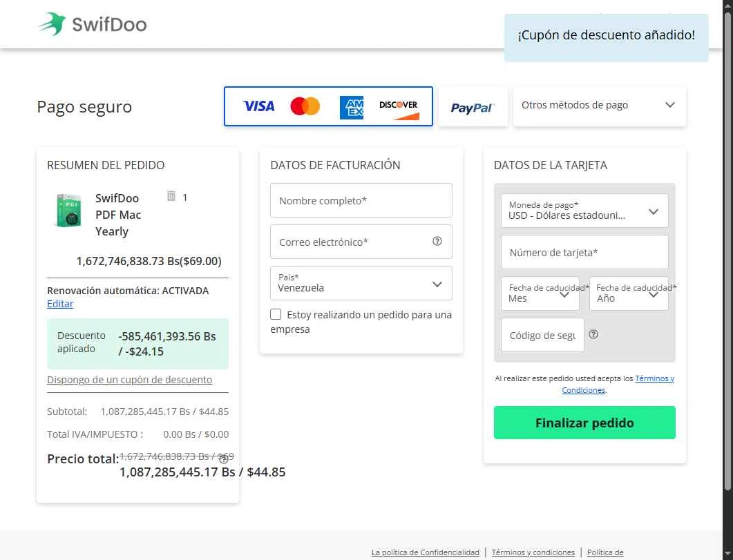Click the Código de seguridad field
733x560 pixels.
[542, 335]
